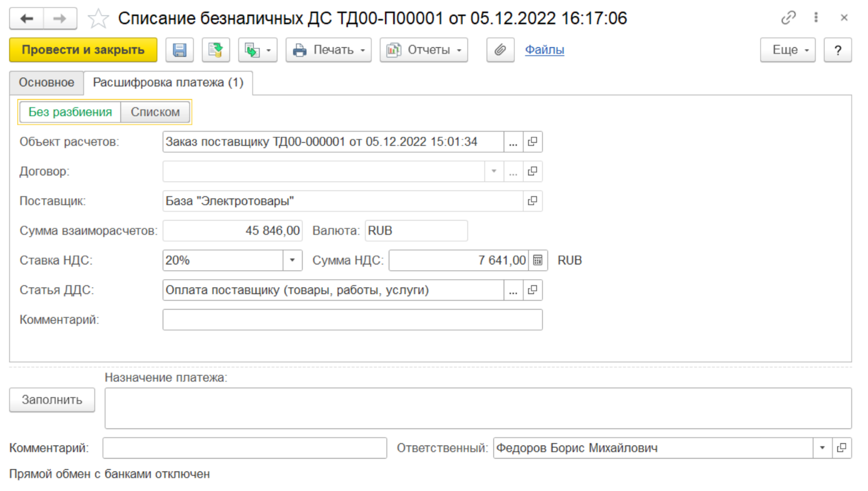Switch to the 'Списком' toggle mode
868x491 pixels.
tap(155, 112)
